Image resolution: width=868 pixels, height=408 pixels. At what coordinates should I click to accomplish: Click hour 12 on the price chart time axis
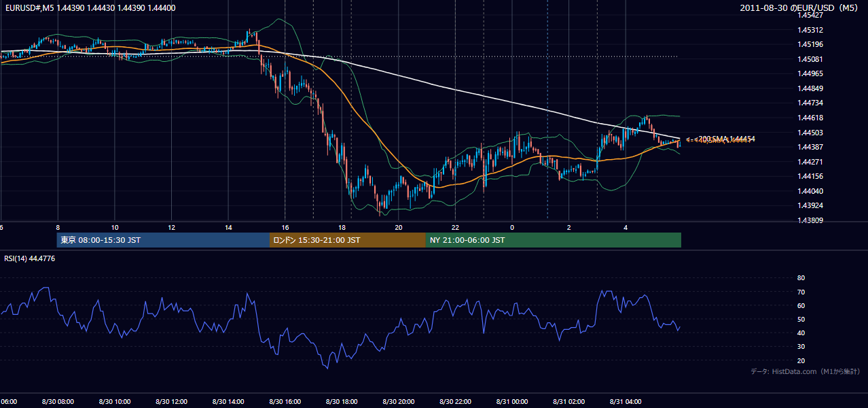[171, 228]
